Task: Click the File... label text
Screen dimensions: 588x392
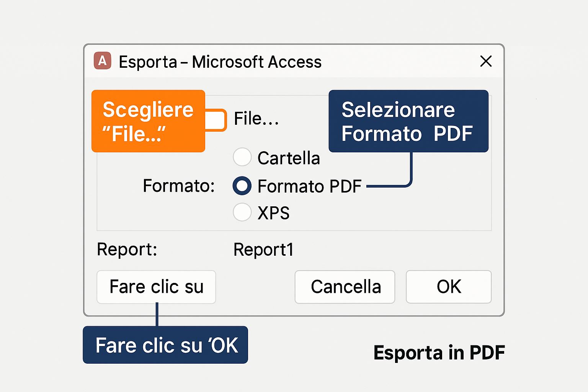Action: [256, 119]
